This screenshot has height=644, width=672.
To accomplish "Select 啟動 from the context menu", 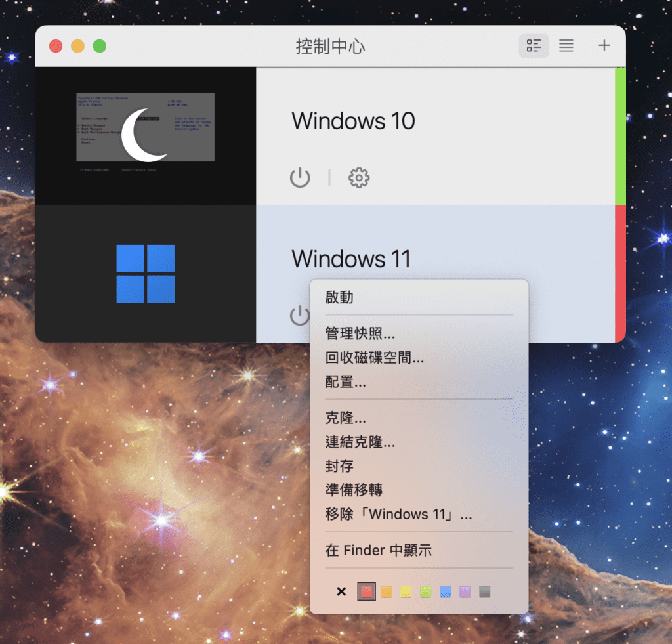I will click(339, 297).
